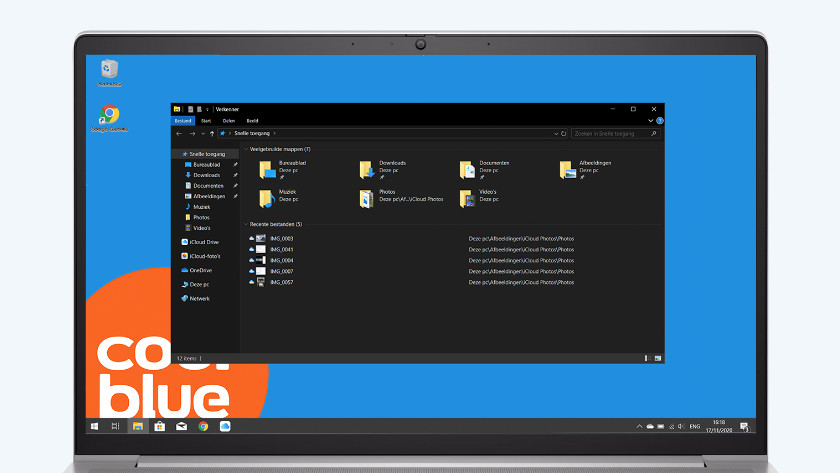Open the Mail app from the taskbar
Viewport: 840px width, 473px height.
point(182,426)
